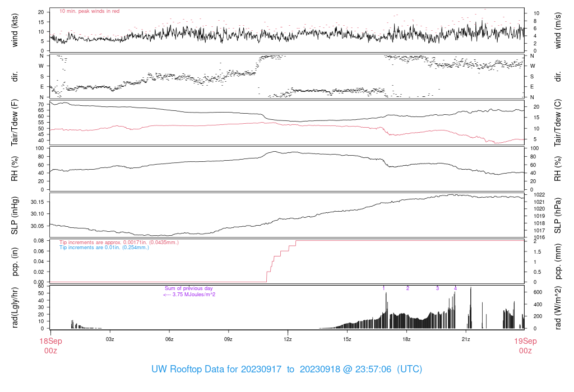Viewport: 574px width, 392px height.
Task: Click the "Tair/Tdew (C)" axis label
Action: (x=558, y=123)
